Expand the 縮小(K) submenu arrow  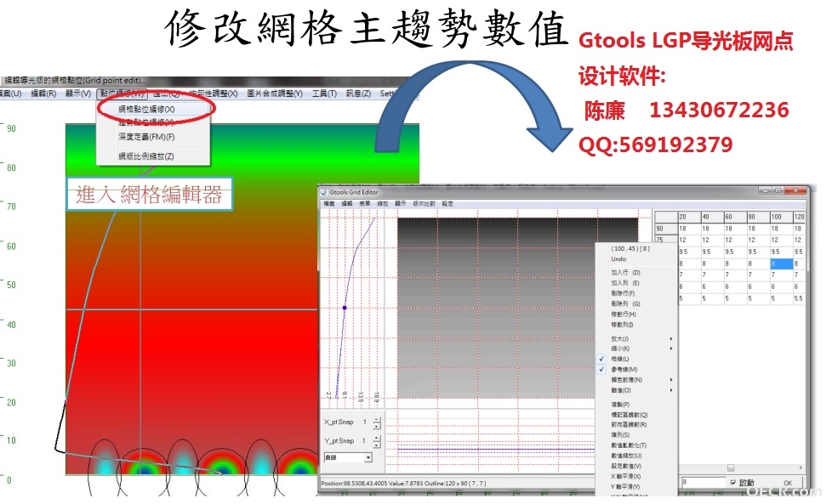pyautogui.click(x=671, y=348)
